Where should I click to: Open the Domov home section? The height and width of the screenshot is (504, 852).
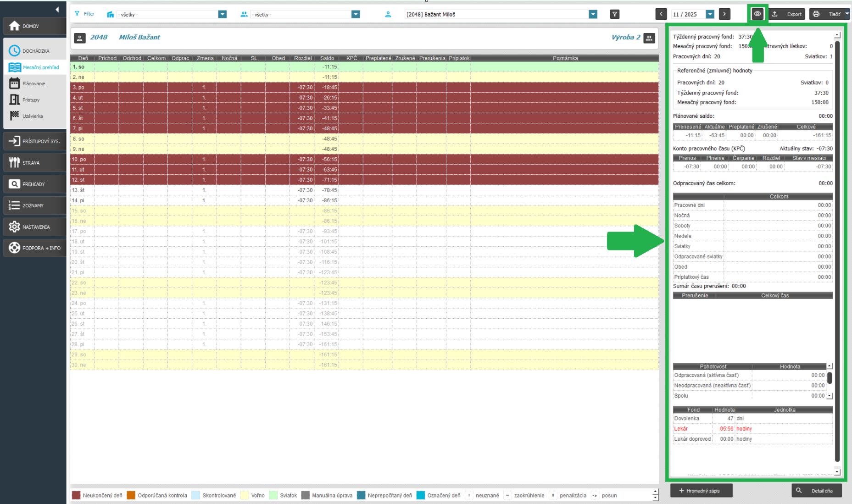point(34,26)
